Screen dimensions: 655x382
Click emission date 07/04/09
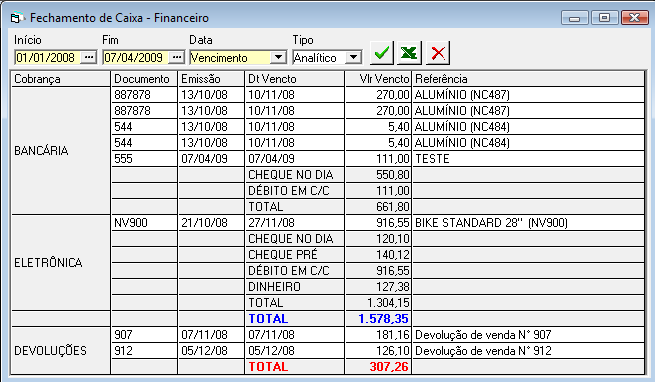pyautogui.click(x=211, y=159)
